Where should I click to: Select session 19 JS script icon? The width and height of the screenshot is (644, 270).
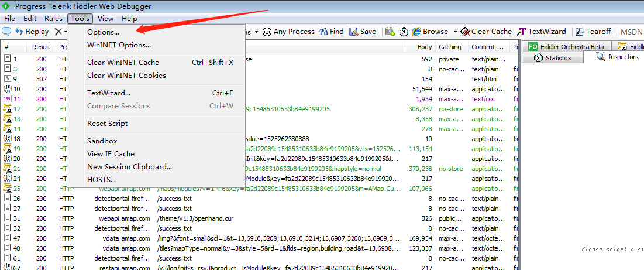point(8,149)
